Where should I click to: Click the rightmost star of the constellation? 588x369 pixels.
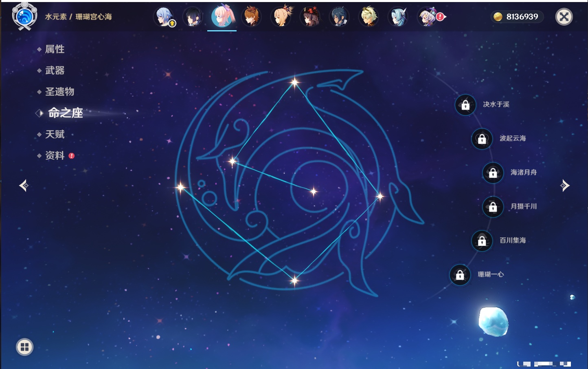pos(380,197)
